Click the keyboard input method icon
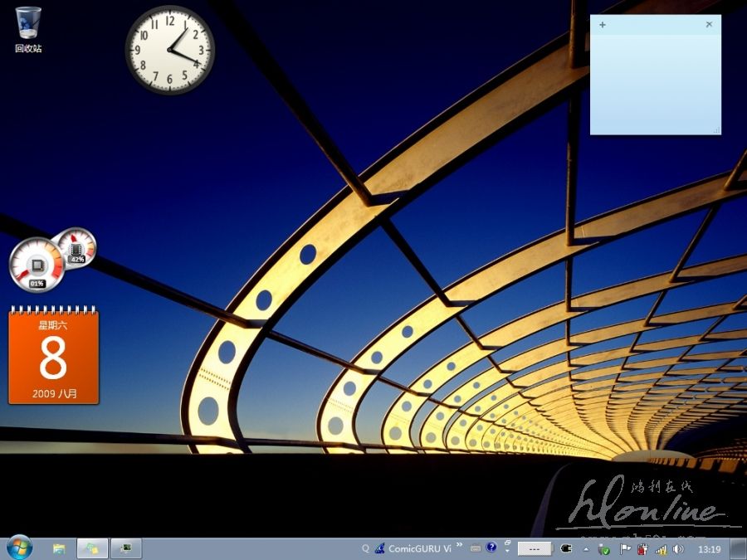The width and height of the screenshot is (747, 560). [x=476, y=548]
